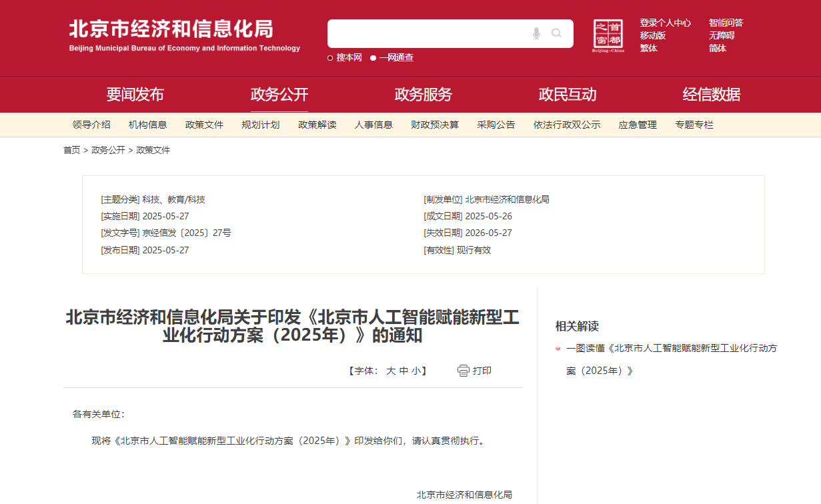821x504 pixels.
Task: Click the Beijing Economy Bureau site logo
Action: click(x=185, y=35)
